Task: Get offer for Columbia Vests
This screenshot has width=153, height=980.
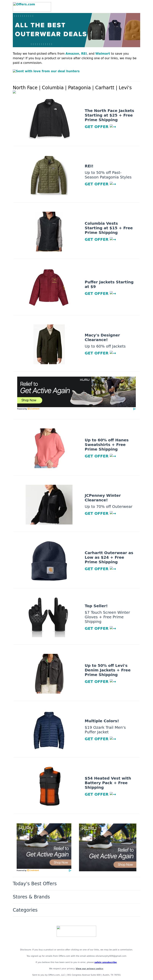Action: coord(100,239)
